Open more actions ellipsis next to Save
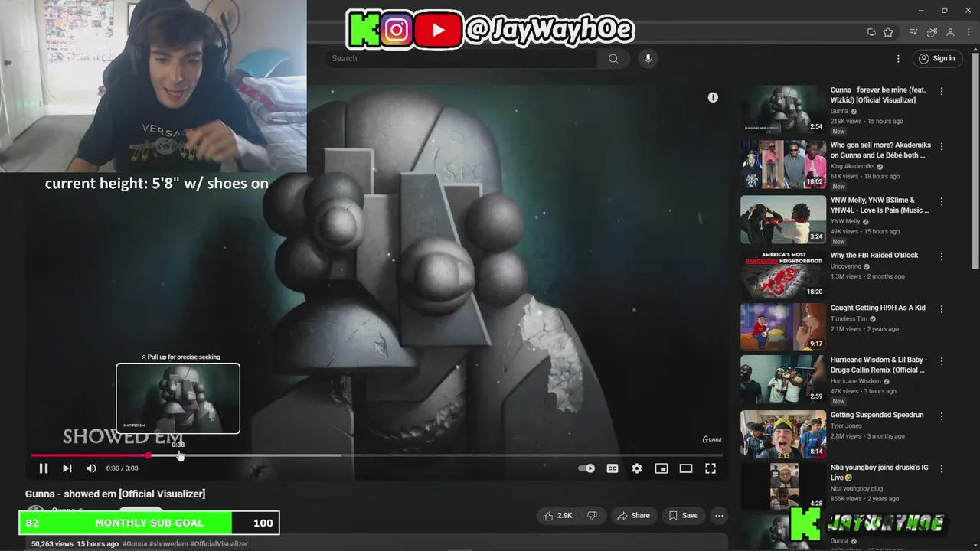Image resolution: width=980 pixels, height=551 pixels. pyautogui.click(x=719, y=516)
